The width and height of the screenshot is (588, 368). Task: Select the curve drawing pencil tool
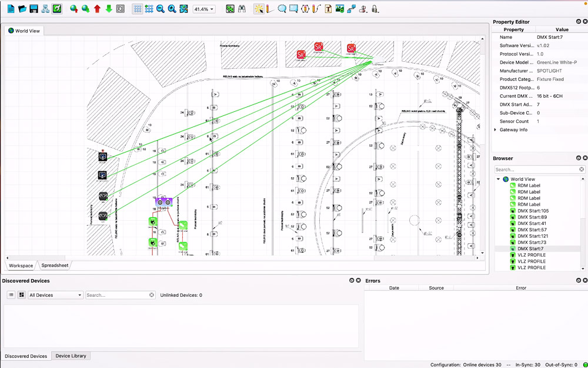tap(316, 9)
